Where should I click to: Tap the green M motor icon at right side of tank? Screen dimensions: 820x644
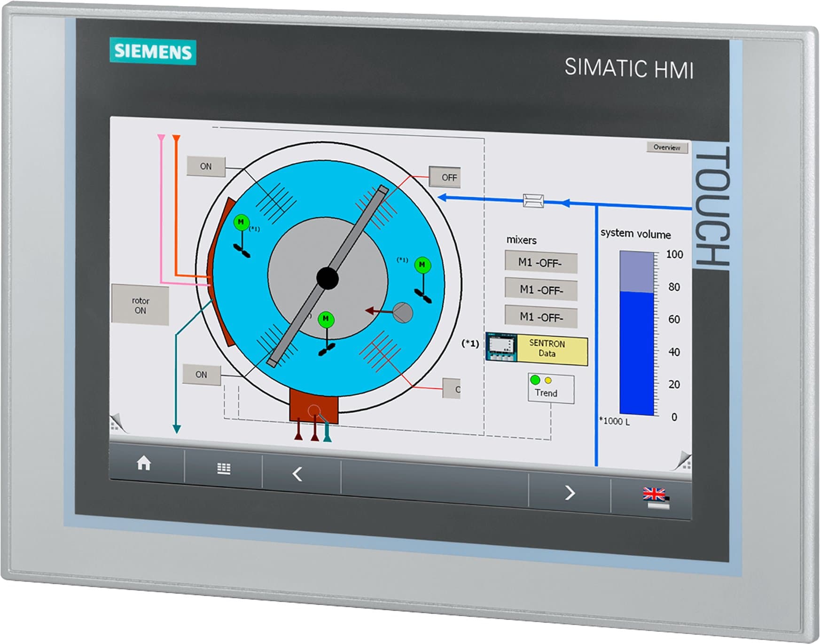(x=422, y=265)
